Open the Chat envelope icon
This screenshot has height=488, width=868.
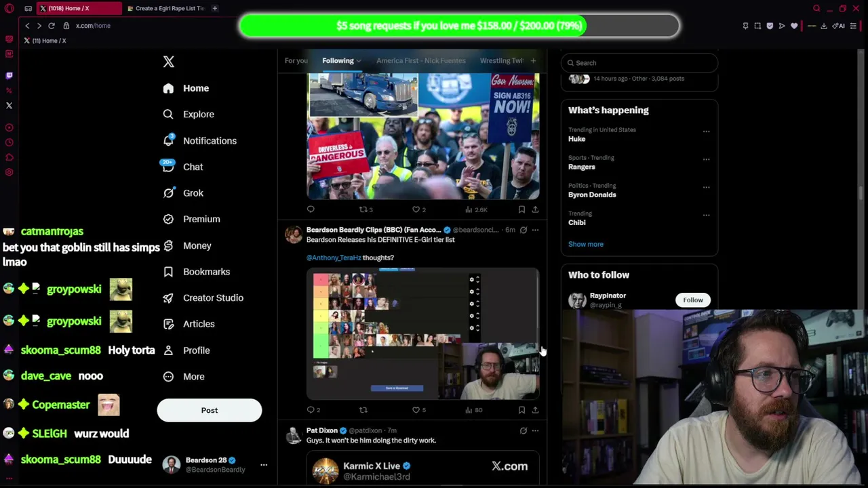tap(168, 167)
